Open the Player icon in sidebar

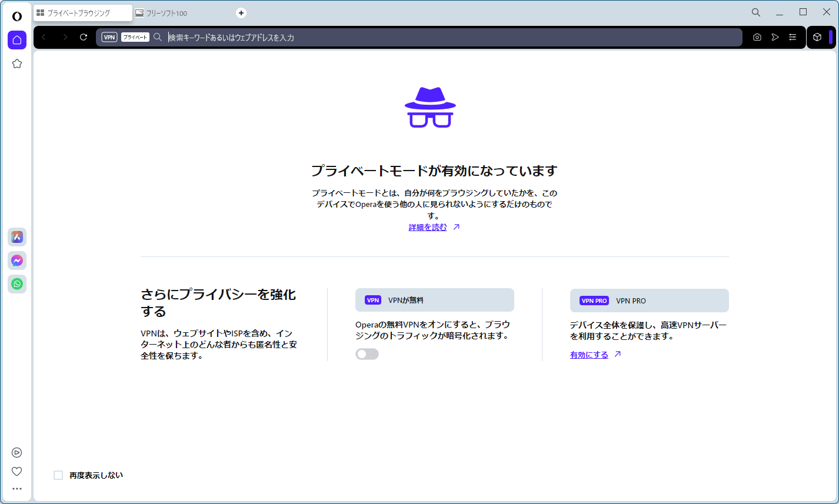17,452
